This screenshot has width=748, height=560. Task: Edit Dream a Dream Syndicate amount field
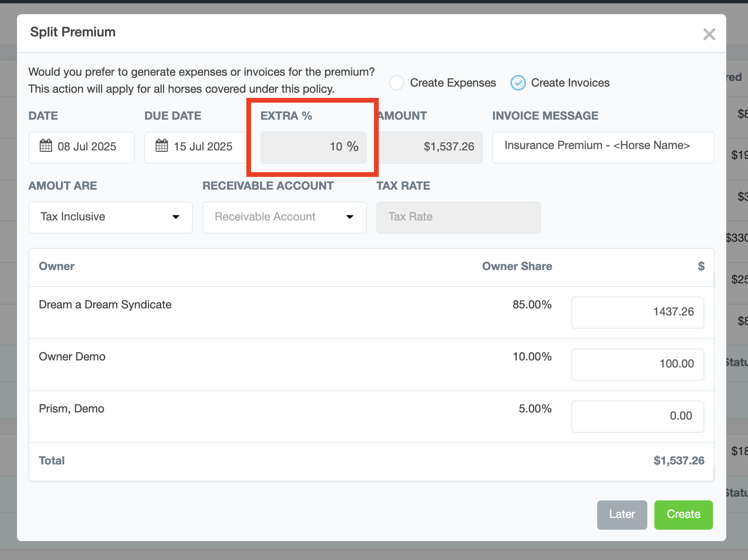[x=637, y=312]
